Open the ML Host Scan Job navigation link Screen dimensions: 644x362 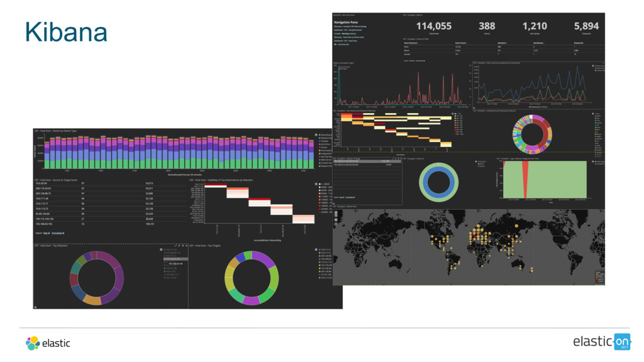pos(341,45)
